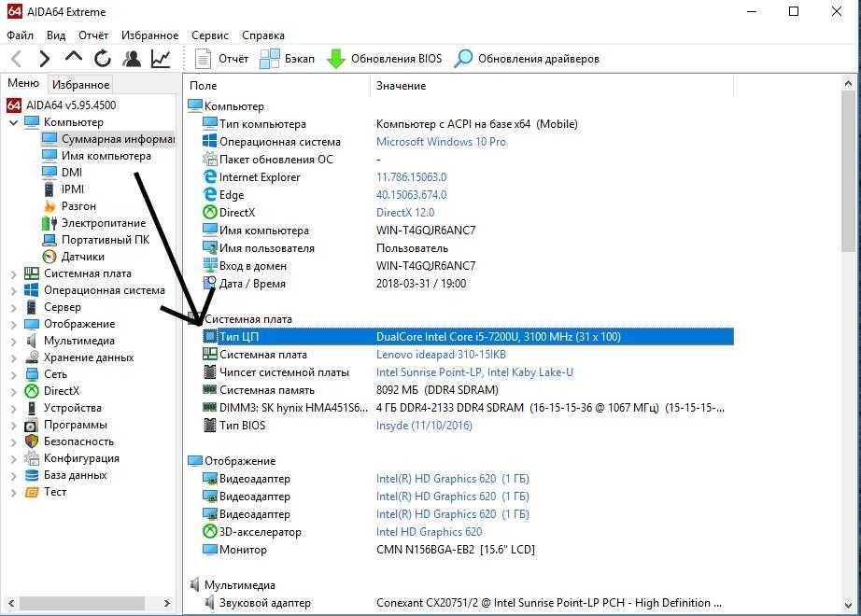Expand the DirectX tree node
This screenshot has width=861, height=616.
point(14,392)
